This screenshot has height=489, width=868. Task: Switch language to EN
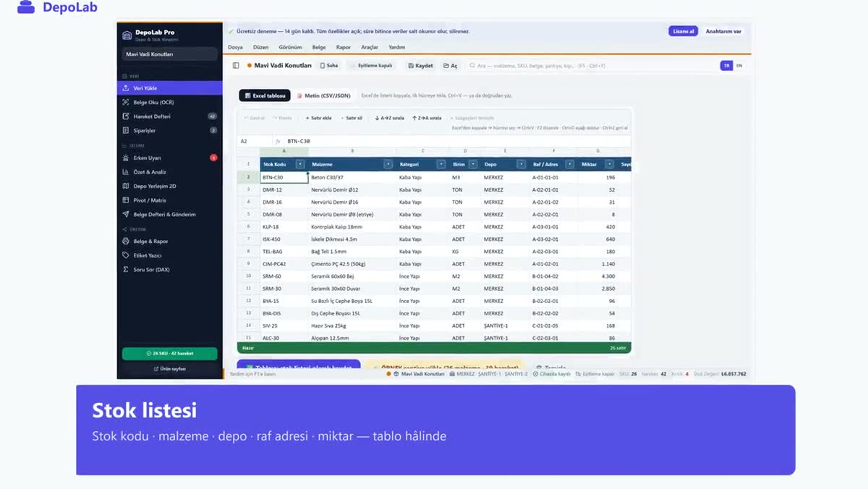coord(739,65)
